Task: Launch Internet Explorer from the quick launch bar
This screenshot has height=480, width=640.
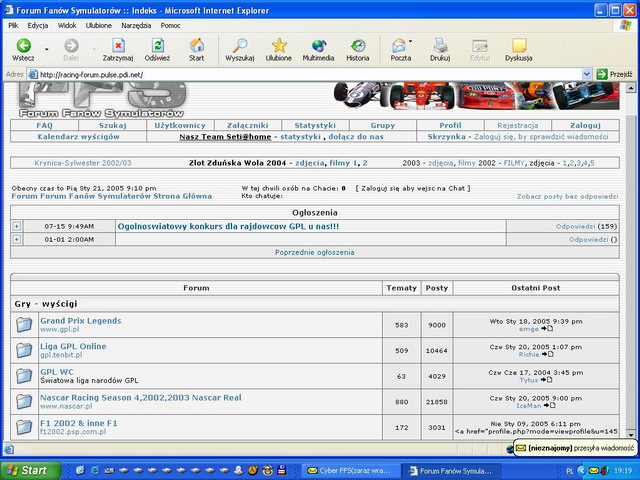Action: tap(95, 471)
